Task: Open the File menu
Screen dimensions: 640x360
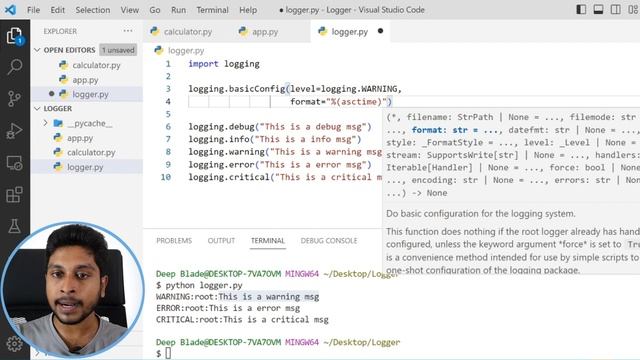Action: click(x=33, y=10)
